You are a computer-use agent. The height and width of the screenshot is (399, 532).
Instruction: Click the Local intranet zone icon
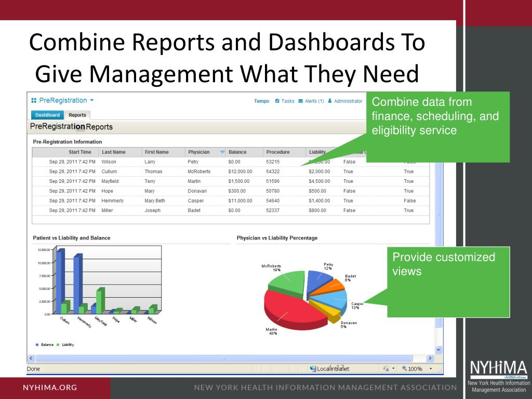coord(313,368)
